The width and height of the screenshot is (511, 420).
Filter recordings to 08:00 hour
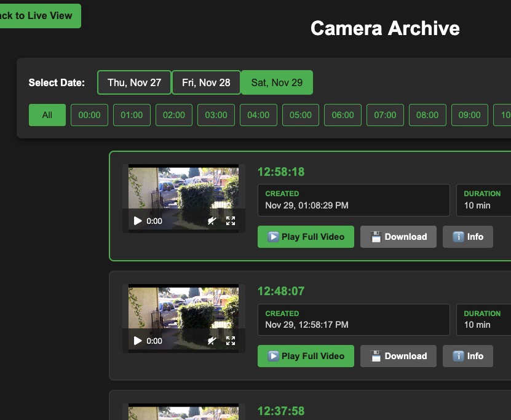(427, 115)
